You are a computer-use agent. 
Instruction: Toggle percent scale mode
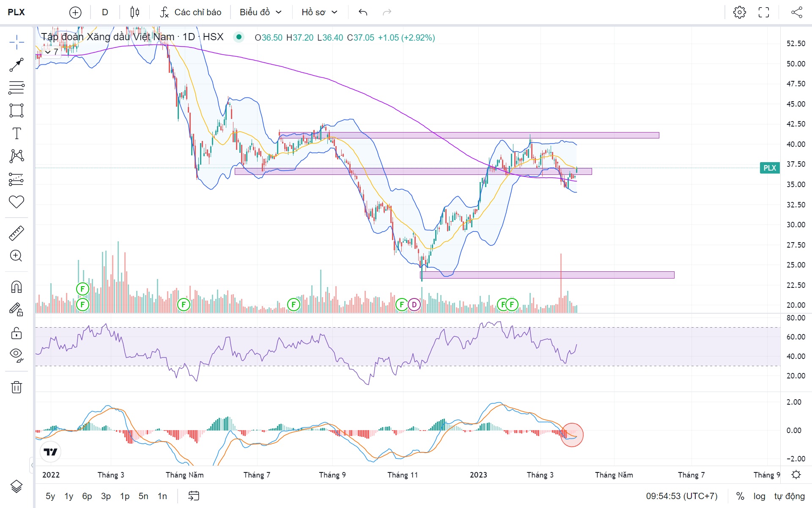[740, 496]
